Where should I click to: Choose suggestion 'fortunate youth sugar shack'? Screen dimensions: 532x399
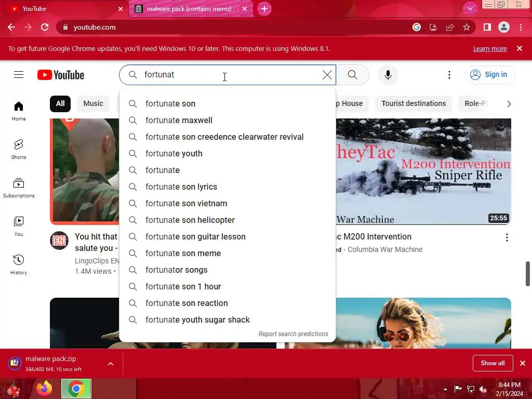coord(228,320)
